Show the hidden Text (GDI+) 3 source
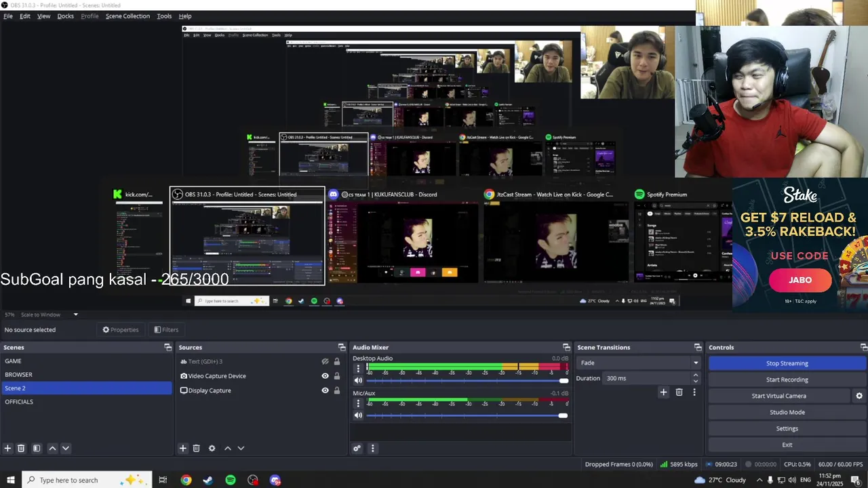Screen dimensions: 868x488 325,361
